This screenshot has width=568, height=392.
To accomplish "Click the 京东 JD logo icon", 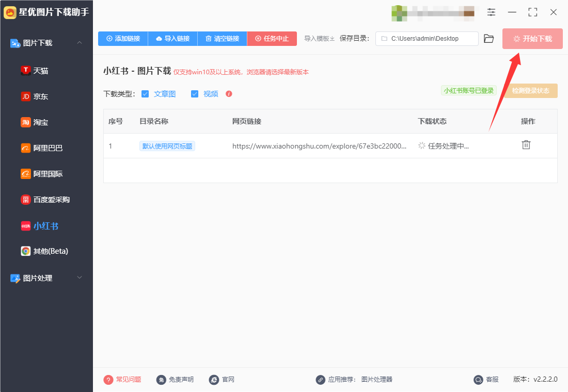I will point(25,96).
